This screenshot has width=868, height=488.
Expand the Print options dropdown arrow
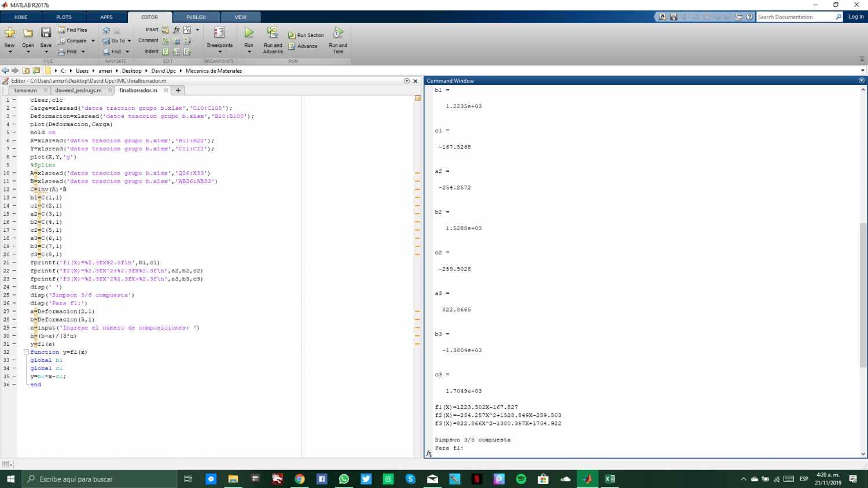point(83,52)
